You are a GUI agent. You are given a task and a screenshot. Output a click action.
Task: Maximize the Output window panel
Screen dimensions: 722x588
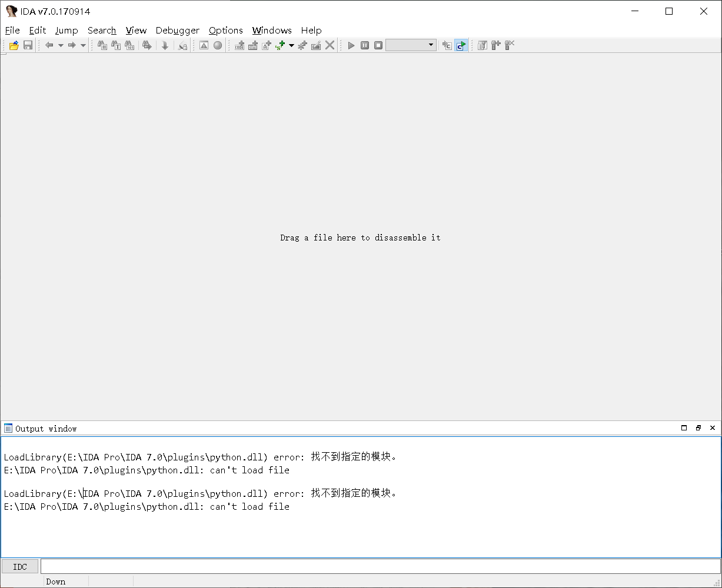[x=684, y=428]
